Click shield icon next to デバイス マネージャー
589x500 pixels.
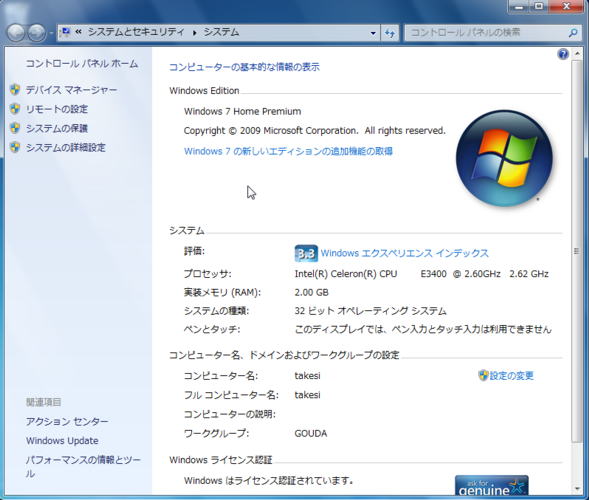15,89
